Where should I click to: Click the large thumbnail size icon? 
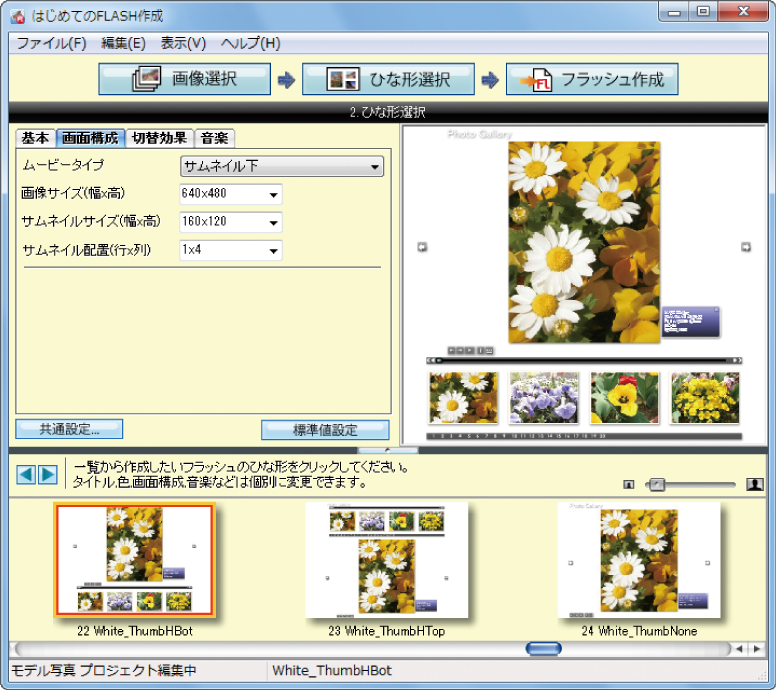pyautogui.click(x=754, y=484)
